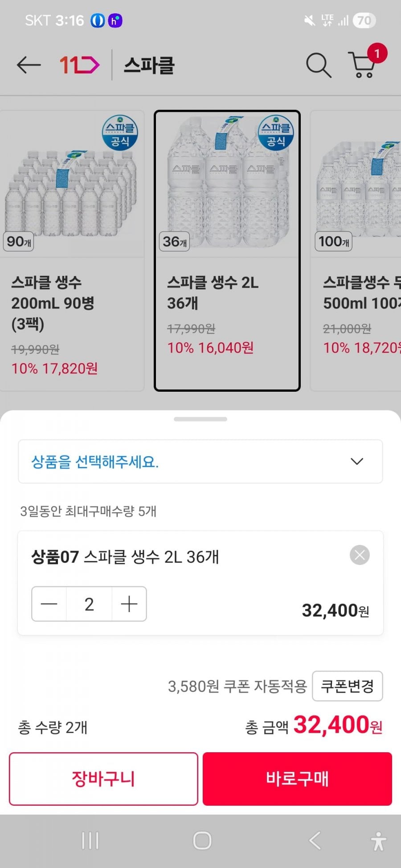Screen dimensions: 401x868
Task: Add to cart with 장바구니 button
Action: coord(103,779)
